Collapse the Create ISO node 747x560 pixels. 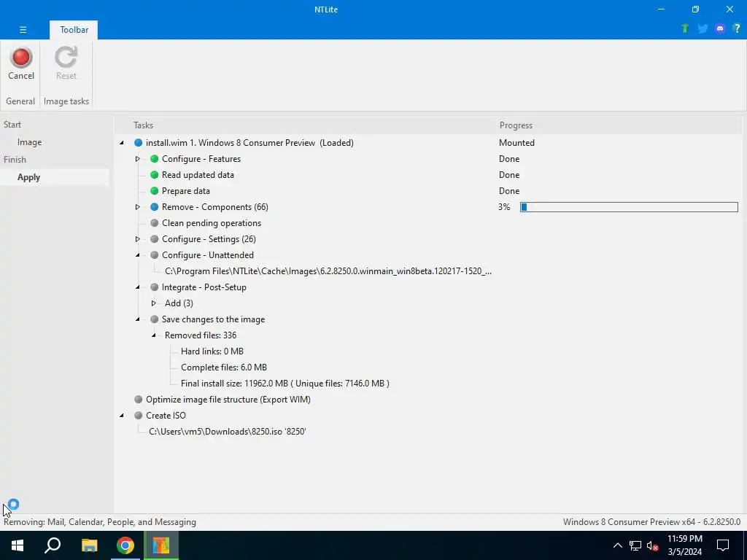click(122, 415)
